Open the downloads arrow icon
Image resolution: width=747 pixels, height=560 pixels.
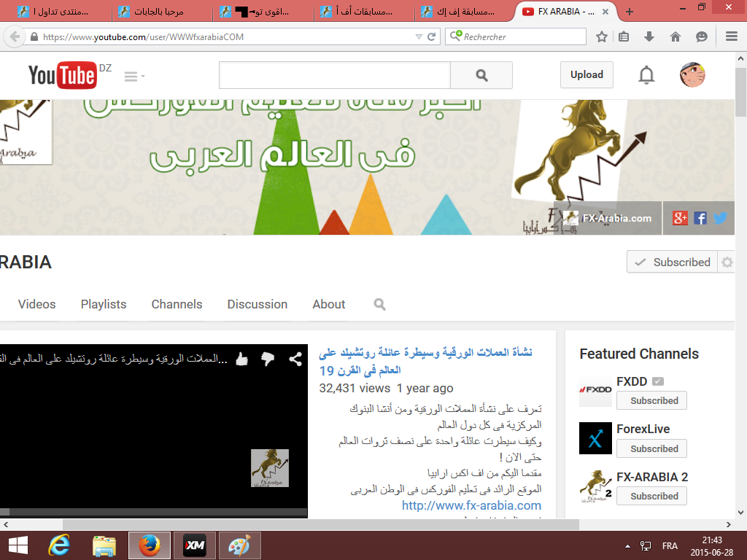[x=649, y=36]
